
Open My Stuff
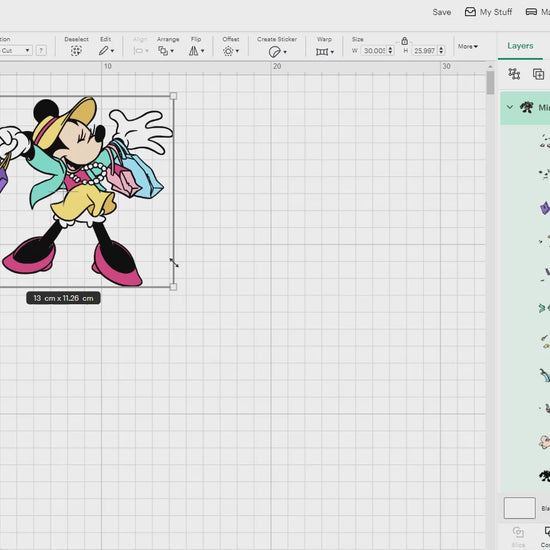pyautogui.click(x=488, y=12)
